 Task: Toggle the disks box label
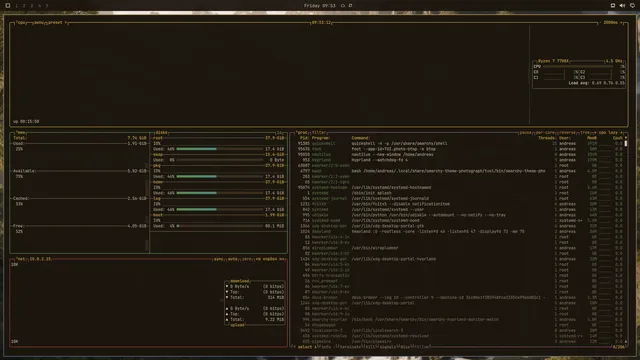click(161, 133)
